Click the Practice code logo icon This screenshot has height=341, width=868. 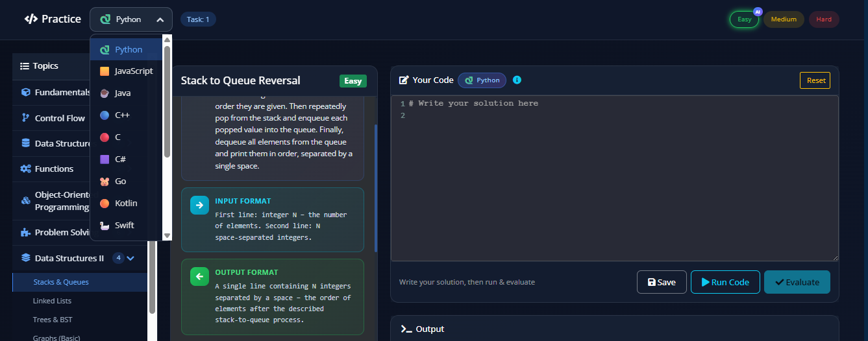[31, 19]
